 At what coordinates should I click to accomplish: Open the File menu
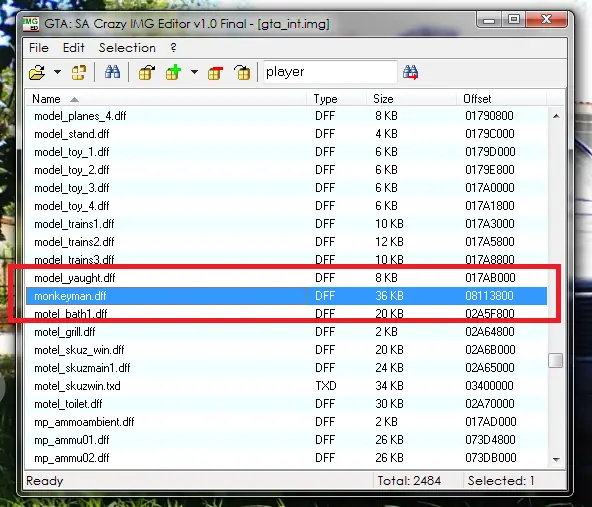point(39,48)
